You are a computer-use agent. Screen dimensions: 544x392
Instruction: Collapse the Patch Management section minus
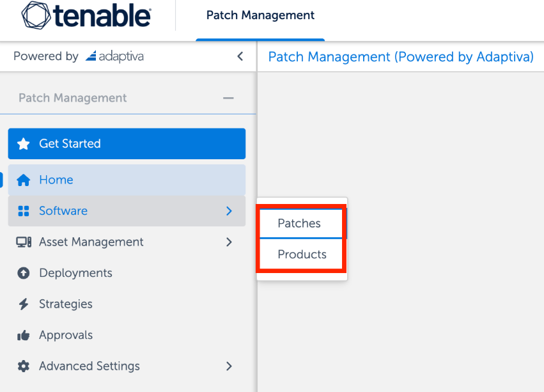click(x=228, y=98)
